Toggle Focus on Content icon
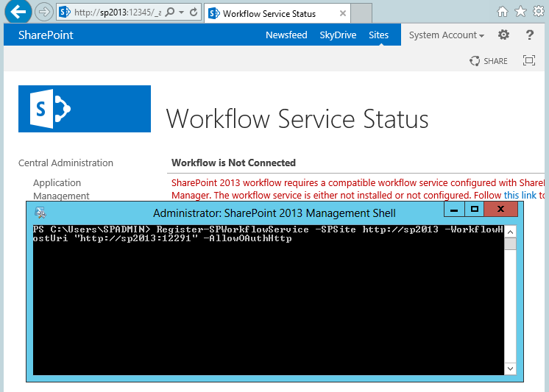549x392 pixels. 528,60
